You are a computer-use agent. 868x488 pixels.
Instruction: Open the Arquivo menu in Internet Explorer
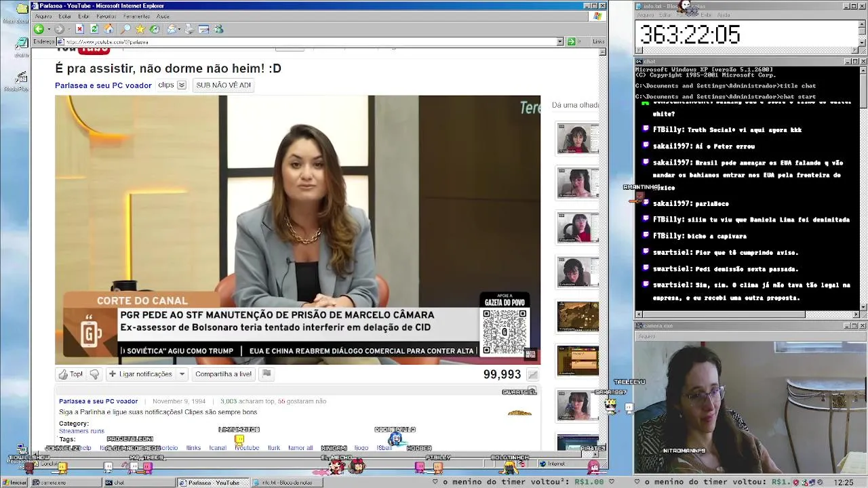point(43,16)
